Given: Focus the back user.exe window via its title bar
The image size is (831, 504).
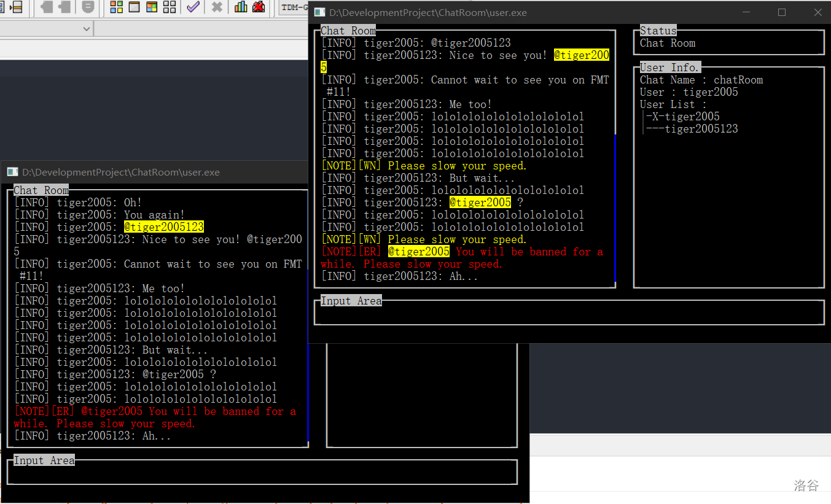Looking at the screenshot, I should pos(154,173).
